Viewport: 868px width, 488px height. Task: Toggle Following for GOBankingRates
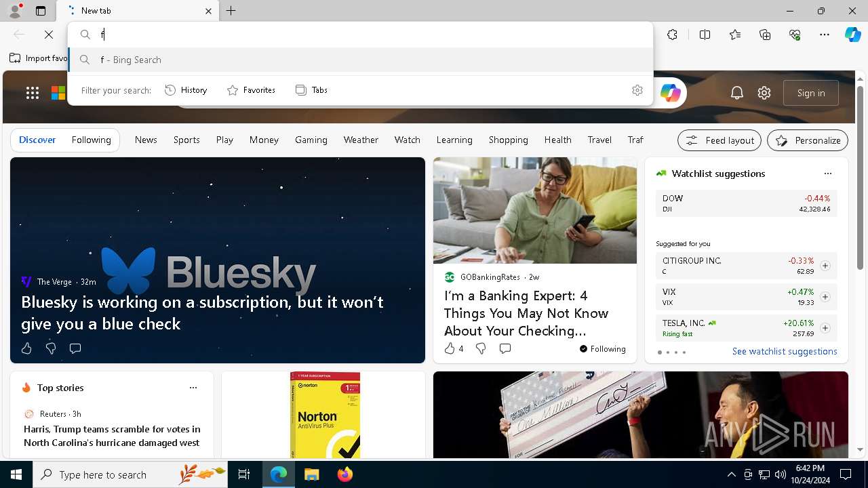click(603, 349)
